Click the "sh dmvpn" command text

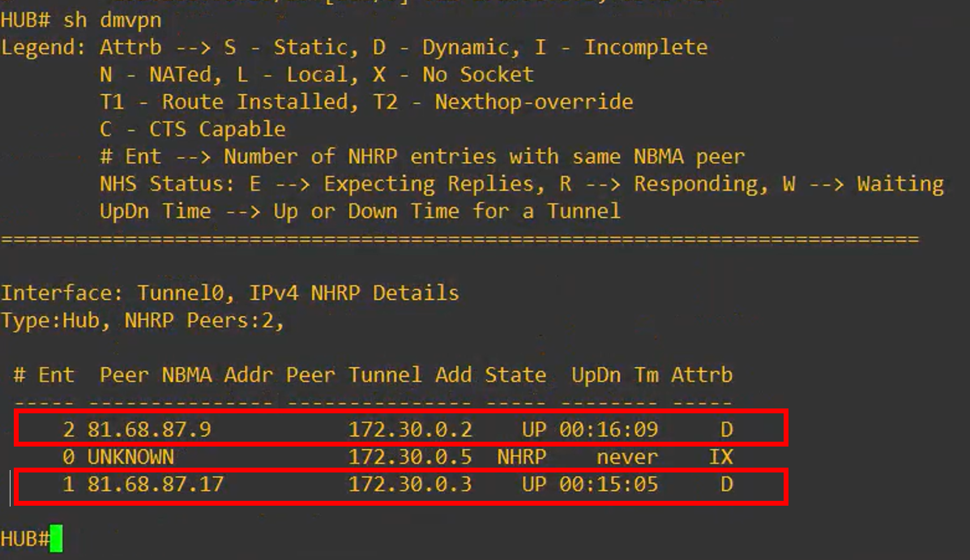point(112,19)
